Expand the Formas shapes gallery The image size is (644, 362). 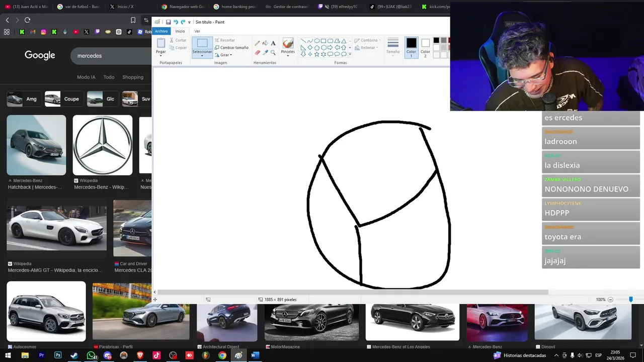[x=350, y=54]
